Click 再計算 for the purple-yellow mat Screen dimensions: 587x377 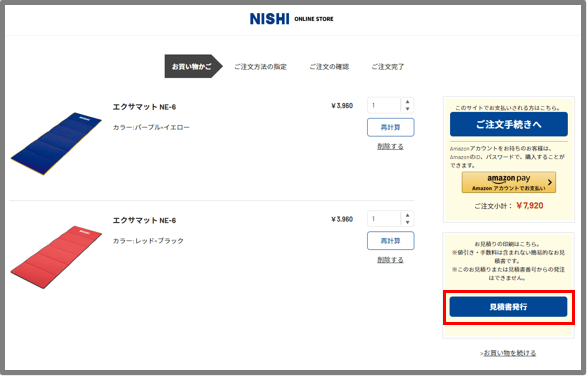tap(390, 127)
